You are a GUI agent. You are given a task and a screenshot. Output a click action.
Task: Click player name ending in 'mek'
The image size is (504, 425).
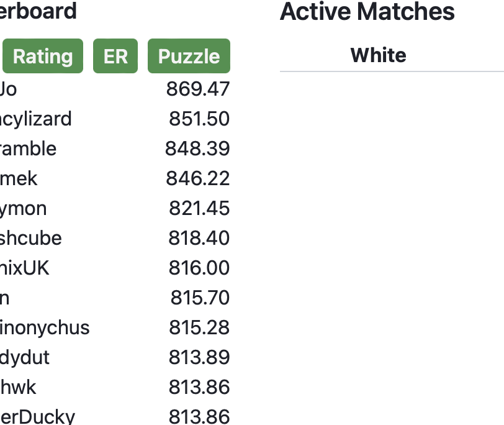pos(19,178)
